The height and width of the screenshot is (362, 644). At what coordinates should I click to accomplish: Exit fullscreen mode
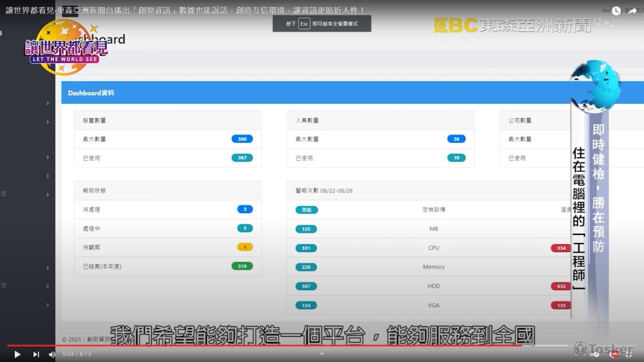[x=630, y=354]
